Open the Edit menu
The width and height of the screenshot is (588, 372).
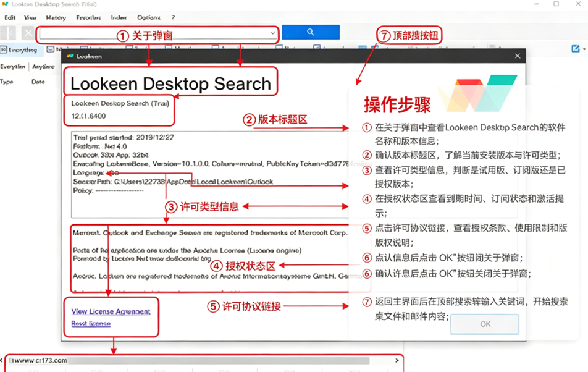(x=10, y=18)
